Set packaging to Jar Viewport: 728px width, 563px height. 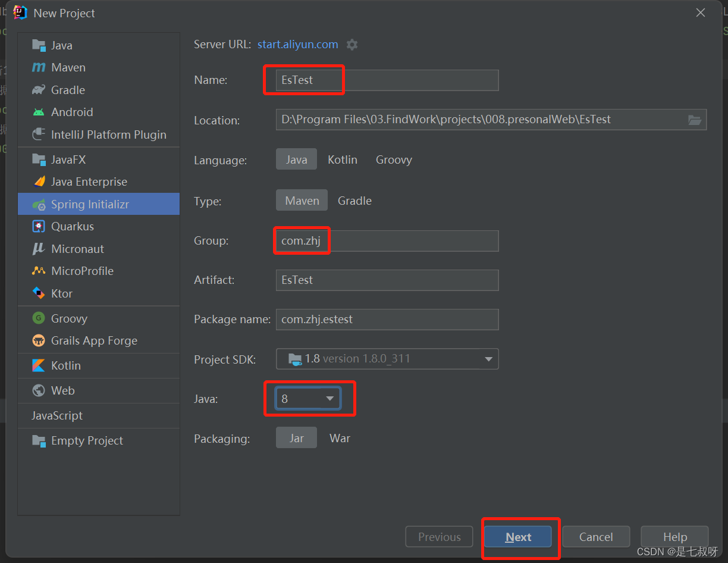(x=296, y=438)
